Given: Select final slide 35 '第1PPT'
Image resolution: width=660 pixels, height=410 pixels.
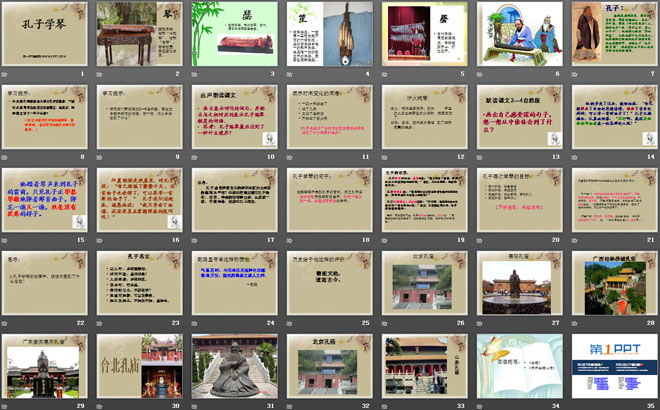Looking at the screenshot, I should point(615,366).
